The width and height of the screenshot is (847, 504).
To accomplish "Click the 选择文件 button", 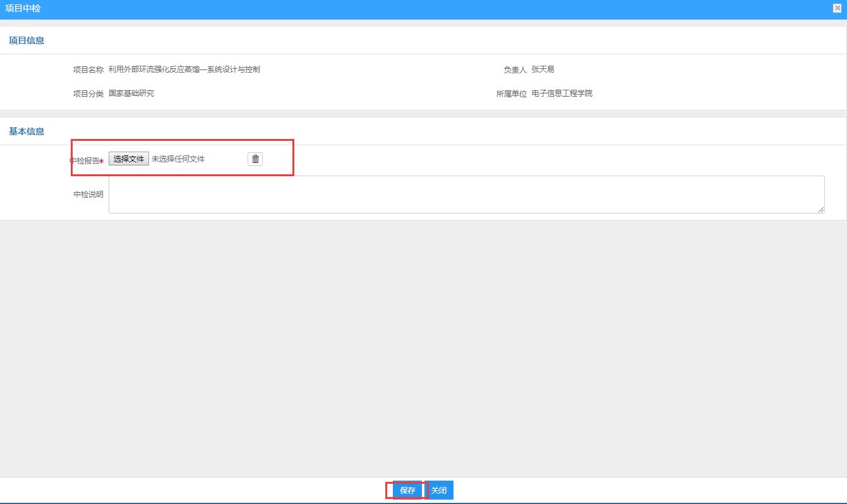I will 129,159.
